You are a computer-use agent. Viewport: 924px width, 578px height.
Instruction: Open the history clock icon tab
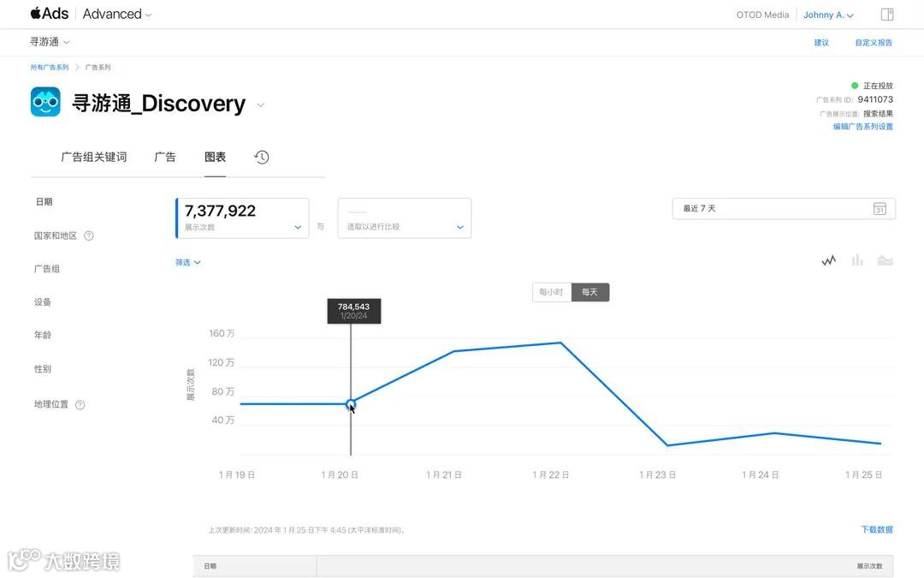coord(262,157)
